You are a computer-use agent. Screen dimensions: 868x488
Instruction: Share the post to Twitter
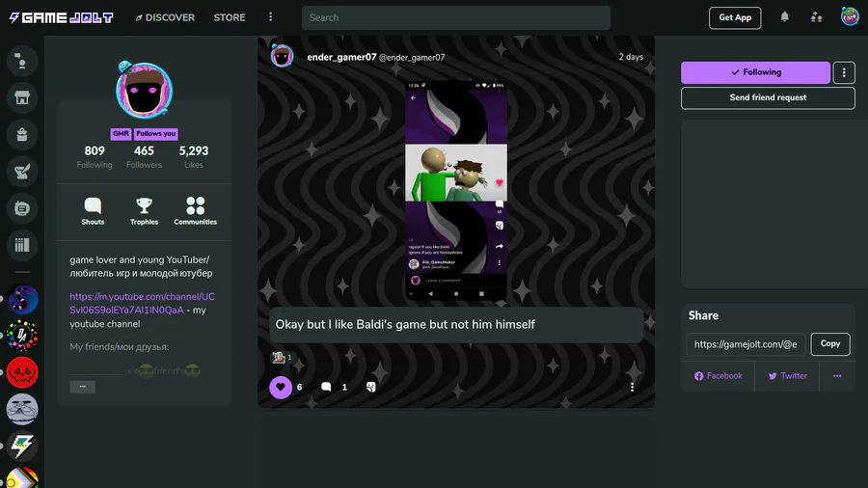[x=787, y=376]
